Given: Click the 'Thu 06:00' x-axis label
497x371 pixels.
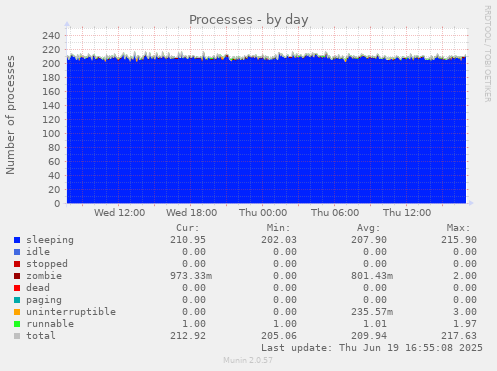Looking at the screenshot, I should [x=335, y=213].
